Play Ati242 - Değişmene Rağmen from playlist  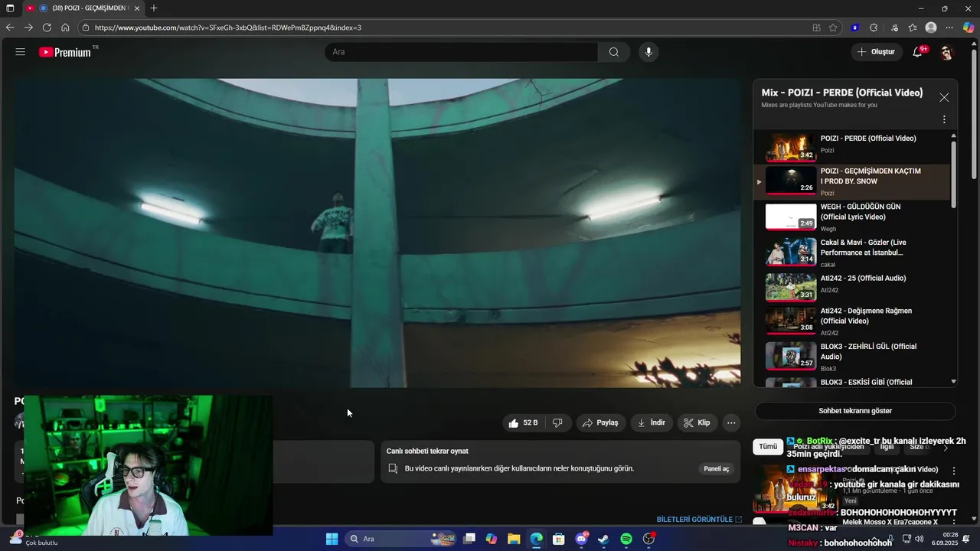852,323
